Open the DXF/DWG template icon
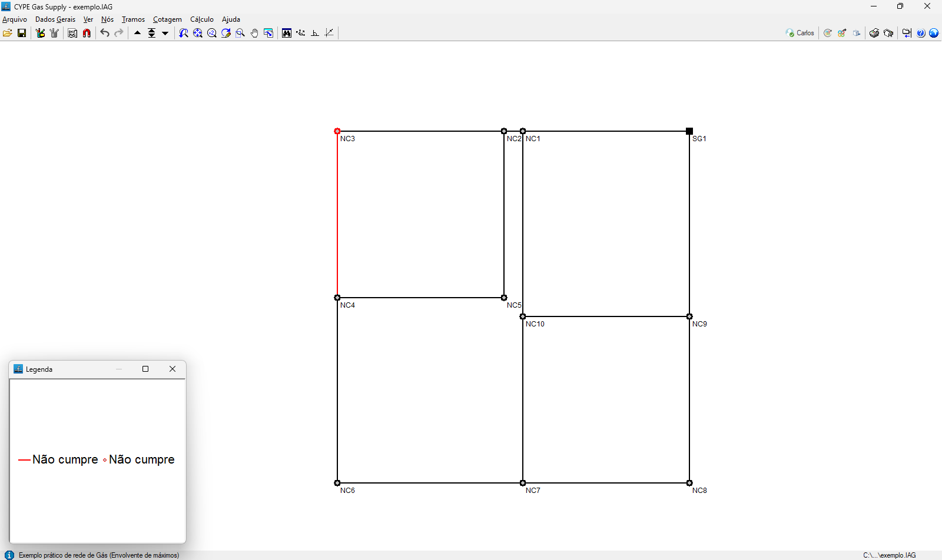The image size is (942, 560). (x=72, y=33)
